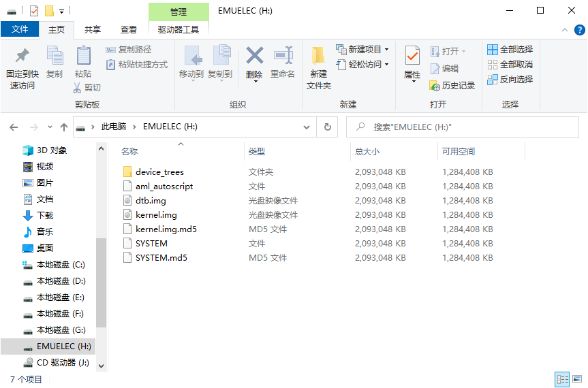
Task: Switch to the Home tab
Action: click(x=57, y=29)
